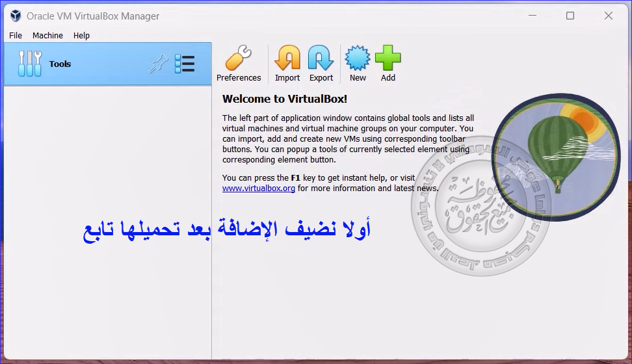Click the Welcome to VirtualBox! heading
Viewport: 632px width, 364px height.
click(285, 99)
